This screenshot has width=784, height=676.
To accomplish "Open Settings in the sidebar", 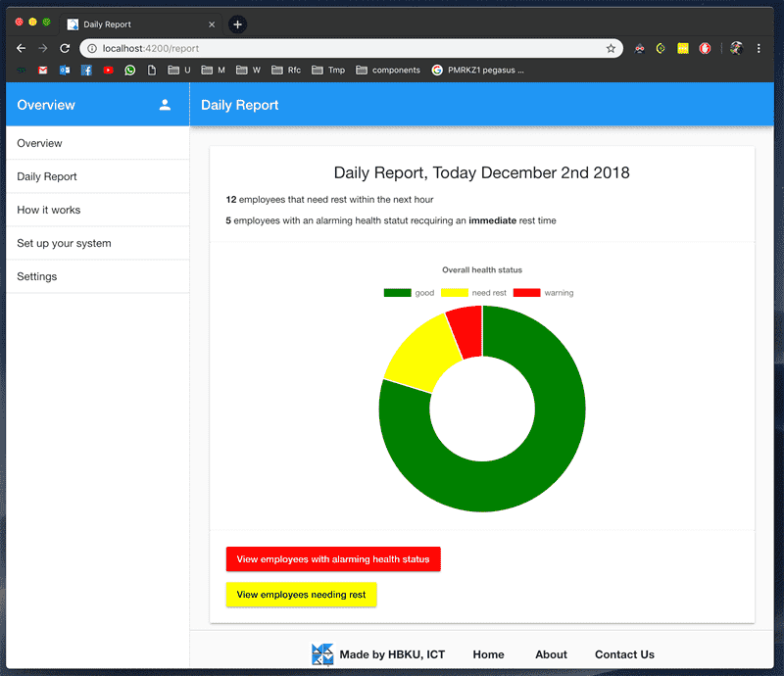I will click(x=98, y=276).
